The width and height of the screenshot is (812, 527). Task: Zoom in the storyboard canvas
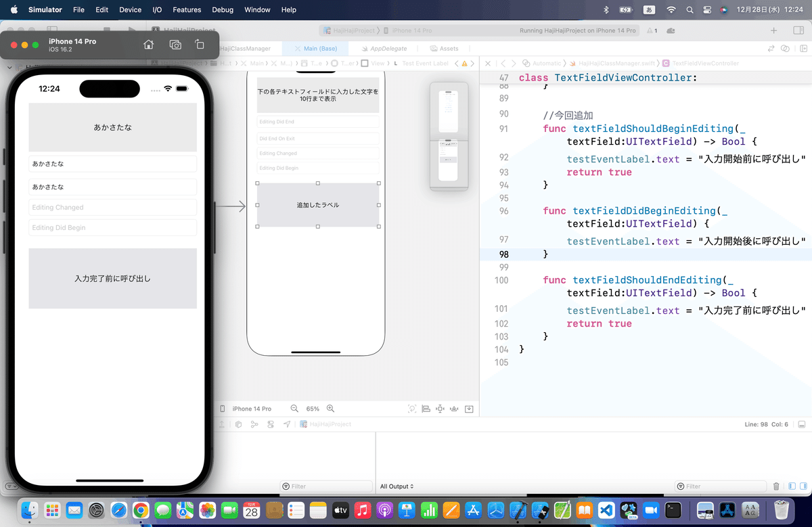(x=331, y=409)
